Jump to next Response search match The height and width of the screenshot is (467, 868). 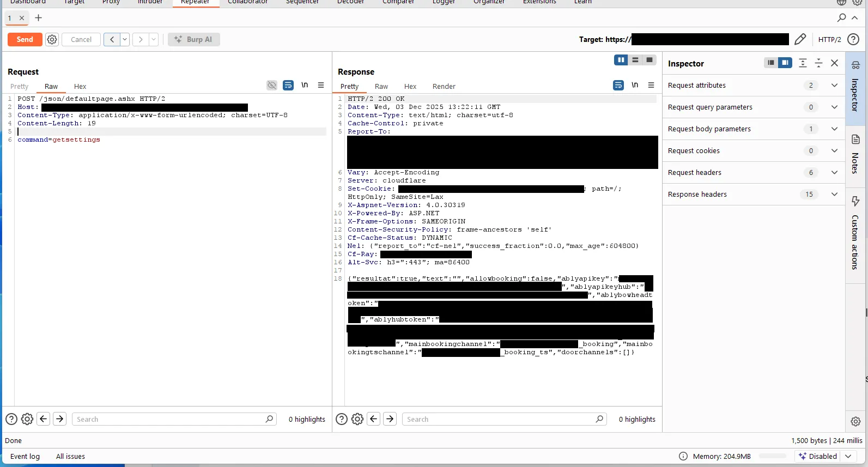[x=390, y=419]
